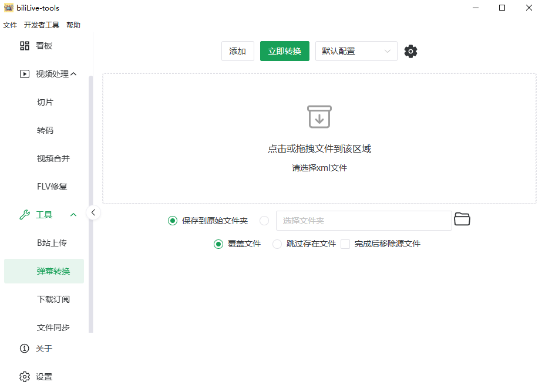Viewport: 542px width, 392px height.
Task: Click the drop-box upload icon
Action: coord(319,117)
